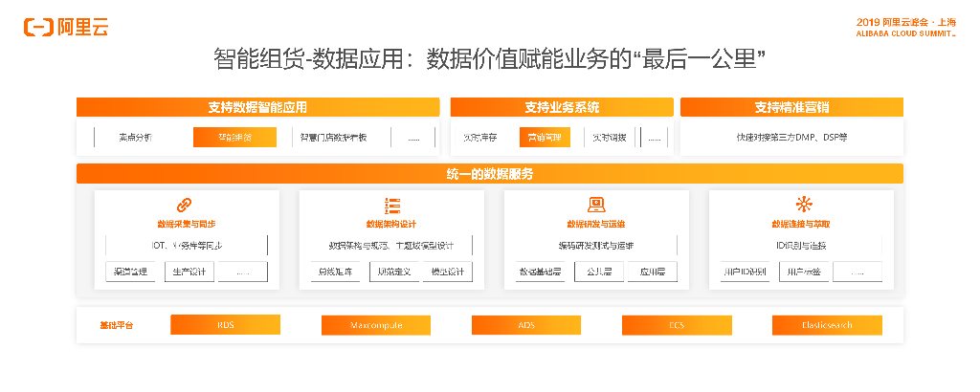Viewport: 980px width, 392px height.
Task: Click the 数据基础层 box
Action: (x=541, y=272)
